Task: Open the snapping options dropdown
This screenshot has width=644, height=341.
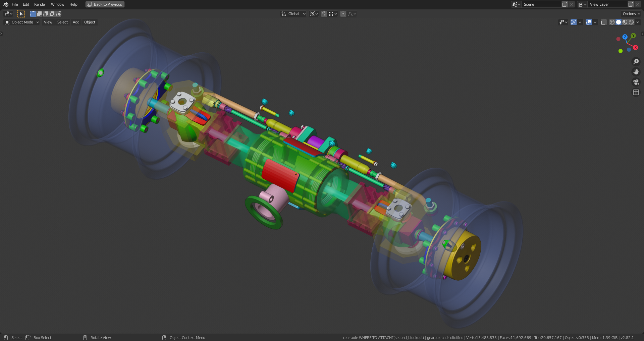Action: [x=333, y=14]
